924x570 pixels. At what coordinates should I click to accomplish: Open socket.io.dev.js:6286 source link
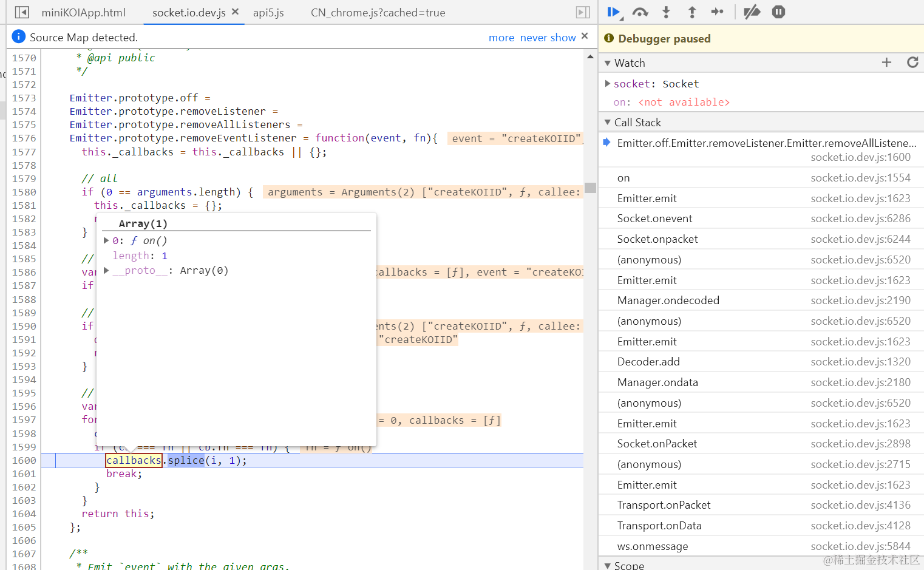(x=860, y=219)
